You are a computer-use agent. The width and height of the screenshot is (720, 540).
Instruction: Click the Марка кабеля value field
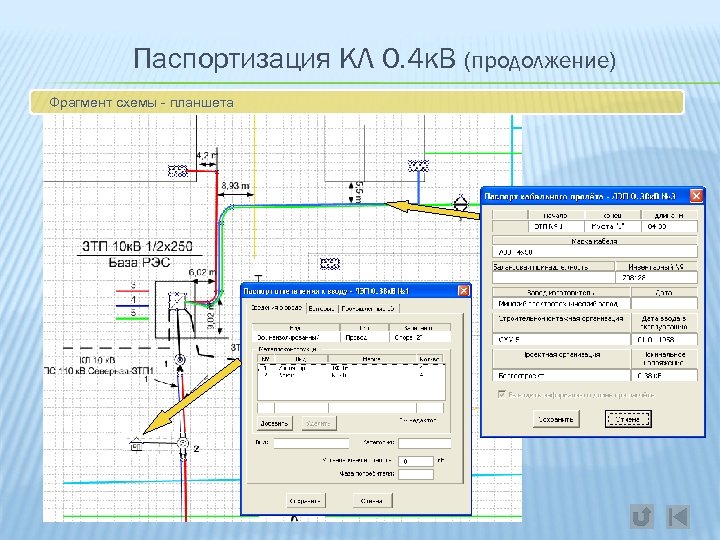click(x=595, y=252)
